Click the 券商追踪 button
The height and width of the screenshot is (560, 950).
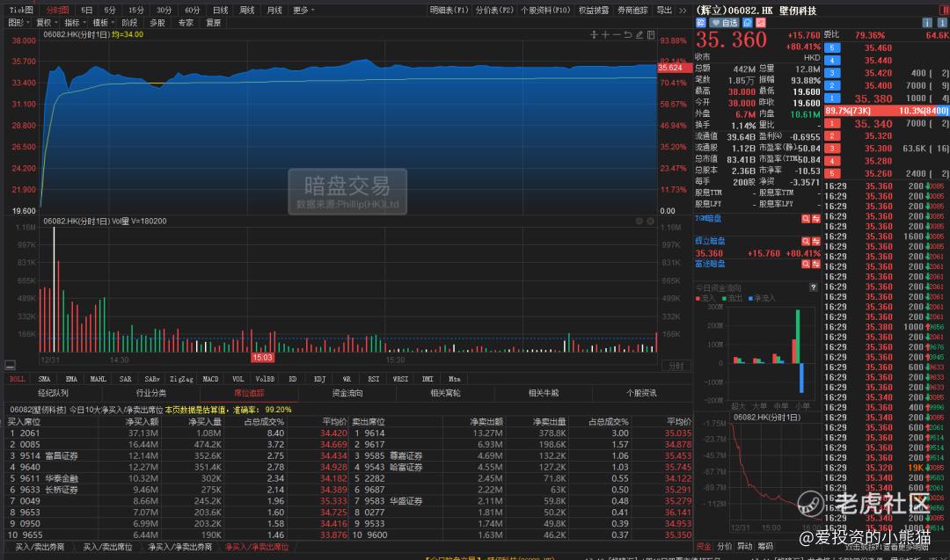632,11
